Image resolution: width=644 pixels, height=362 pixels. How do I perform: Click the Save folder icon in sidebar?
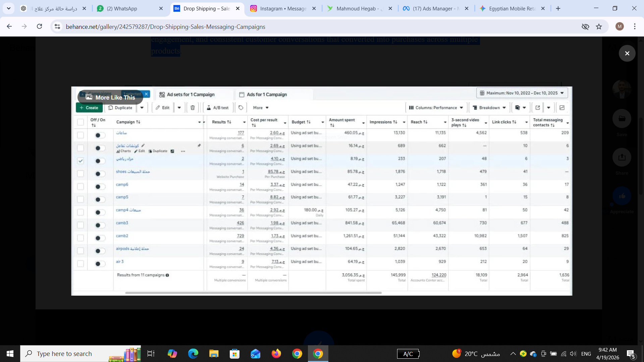pyautogui.click(x=622, y=119)
